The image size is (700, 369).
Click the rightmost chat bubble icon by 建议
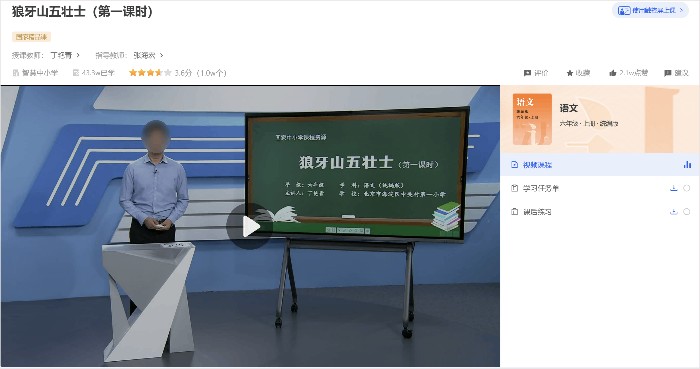click(x=667, y=73)
